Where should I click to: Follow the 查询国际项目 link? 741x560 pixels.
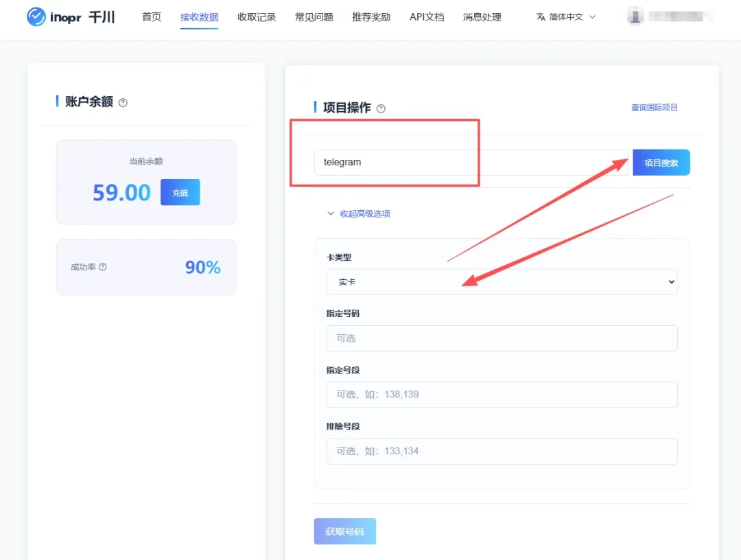click(654, 108)
